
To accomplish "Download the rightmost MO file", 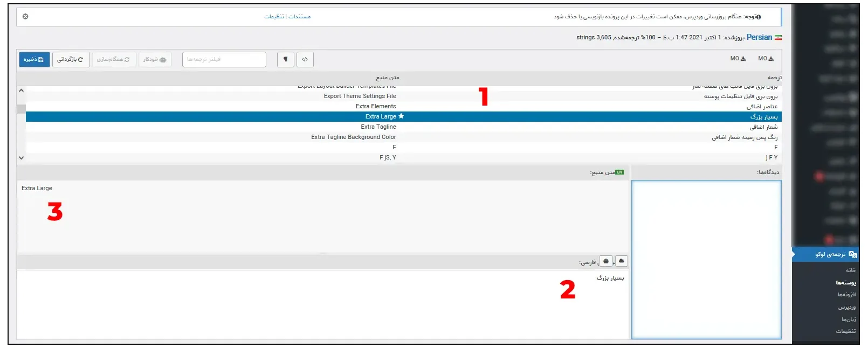I will (766, 59).
